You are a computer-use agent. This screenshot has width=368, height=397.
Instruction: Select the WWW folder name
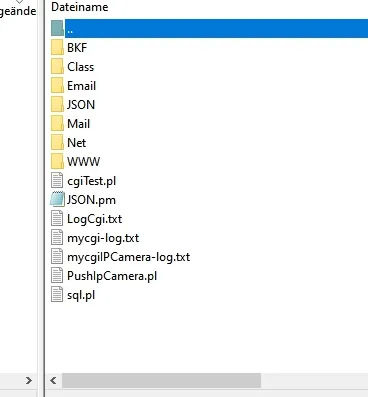tap(83, 162)
